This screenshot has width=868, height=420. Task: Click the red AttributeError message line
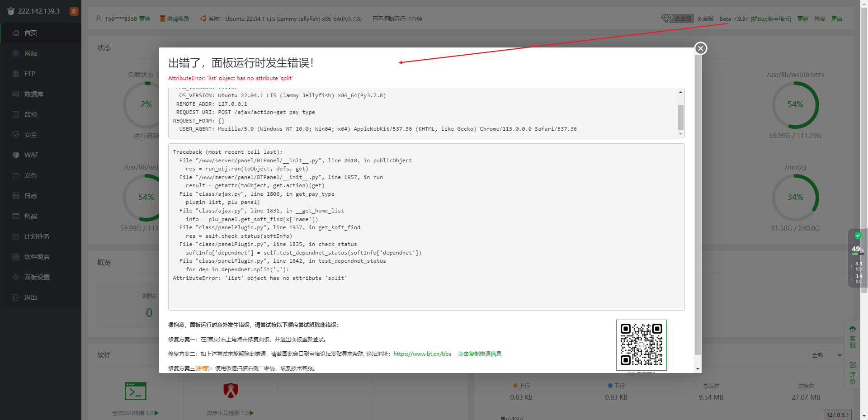(x=231, y=78)
